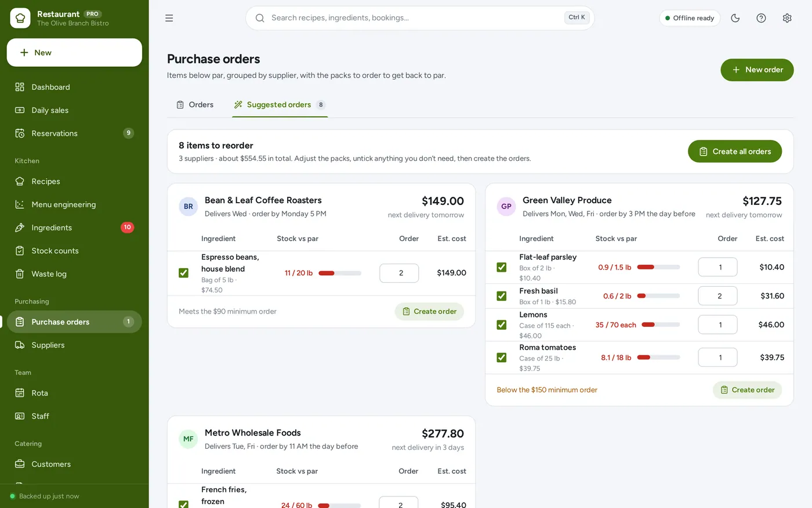Click the Suggested orders wand icon
812x508 pixels.
click(x=238, y=105)
